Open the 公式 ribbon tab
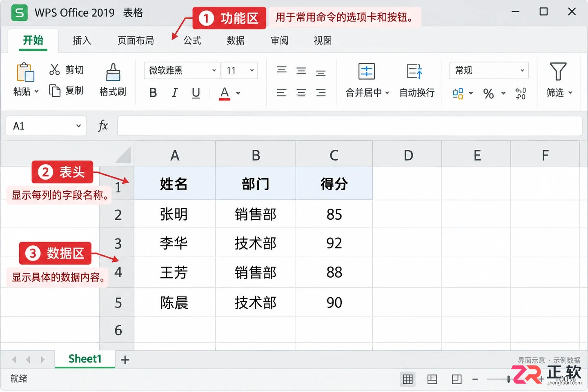 click(x=192, y=40)
